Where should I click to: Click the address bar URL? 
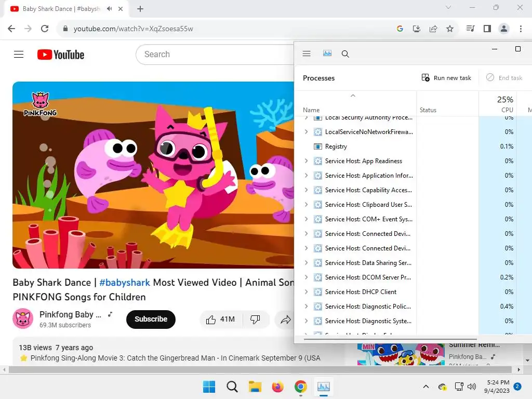[x=134, y=29]
